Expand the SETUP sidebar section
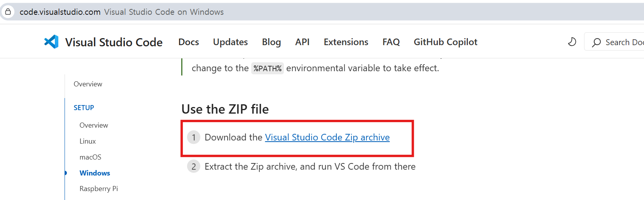The height and width of the screenshot is (200, 644). point(84,108)
